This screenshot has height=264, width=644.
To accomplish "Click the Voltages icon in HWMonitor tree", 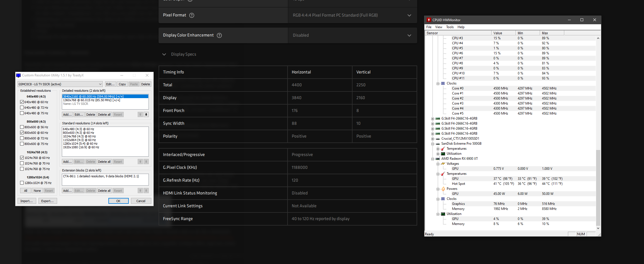I will [x=443, y=164].
